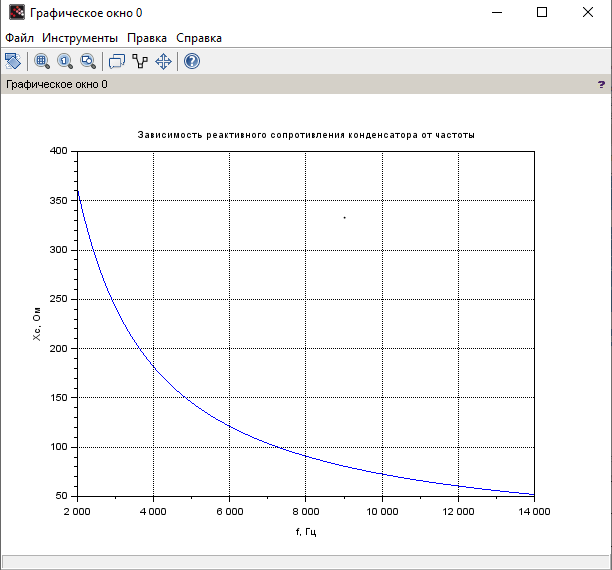This screenshot has height=570, width=612.
Task: Minimize the graphics window
Action: tap(497, 12)
